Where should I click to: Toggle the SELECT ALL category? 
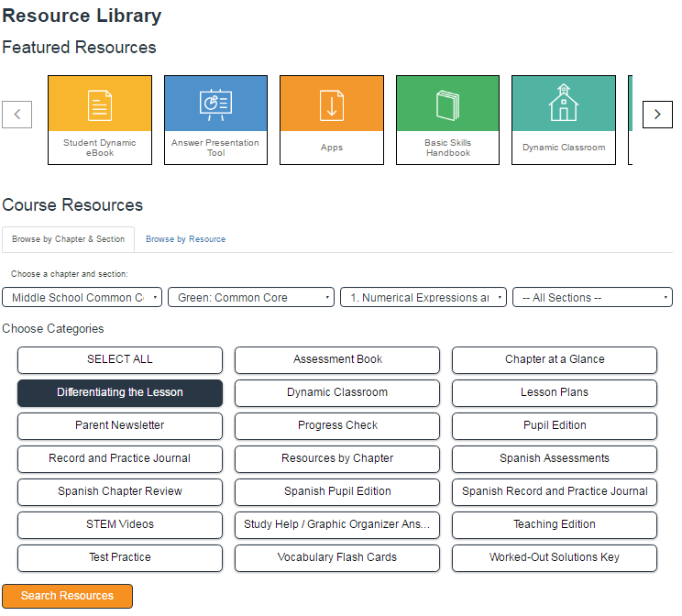[120, 359]
